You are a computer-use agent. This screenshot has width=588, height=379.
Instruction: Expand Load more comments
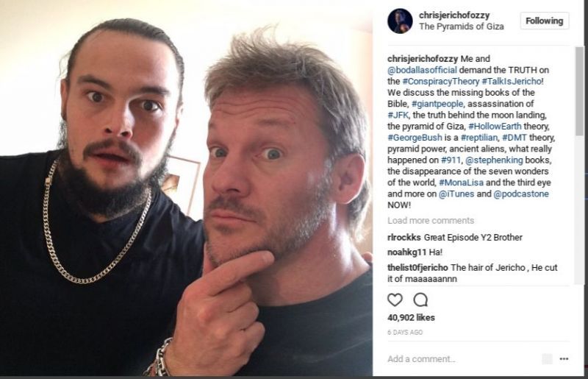(x=431, y=221)
